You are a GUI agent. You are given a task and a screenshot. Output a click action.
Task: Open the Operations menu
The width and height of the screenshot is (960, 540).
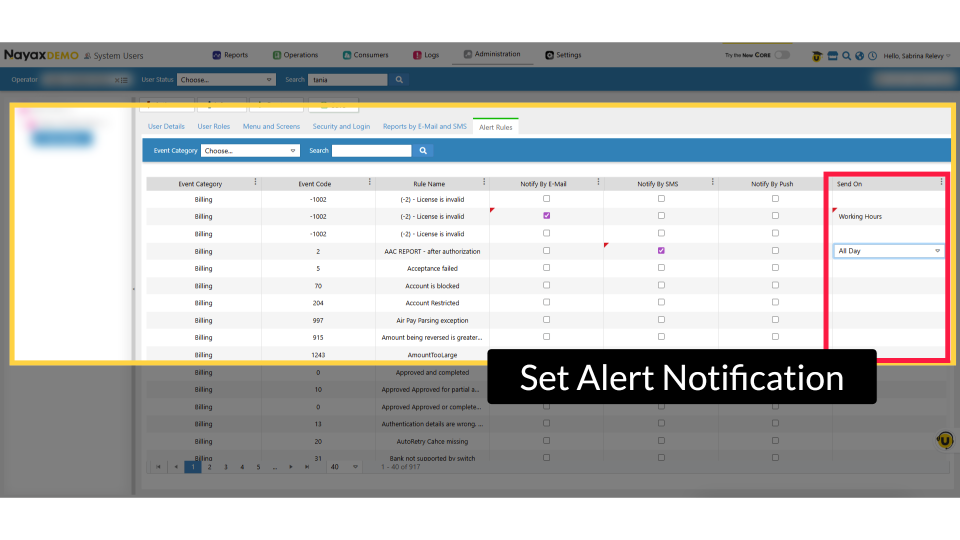(x=294, y=55)
